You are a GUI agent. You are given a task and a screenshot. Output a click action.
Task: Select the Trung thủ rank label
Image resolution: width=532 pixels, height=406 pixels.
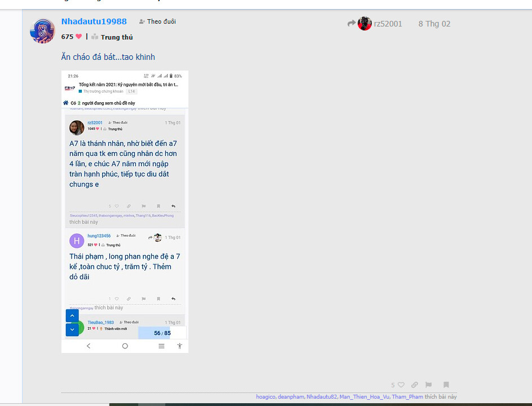117,37
